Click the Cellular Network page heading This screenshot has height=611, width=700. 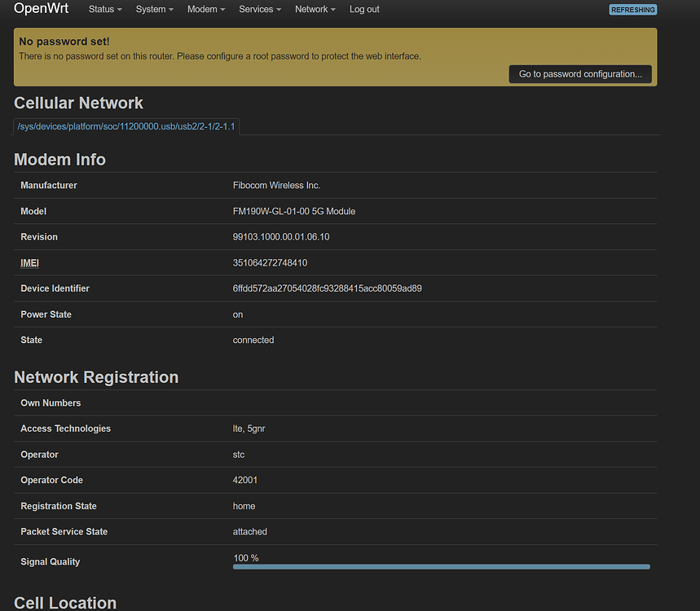click(78, 103)
